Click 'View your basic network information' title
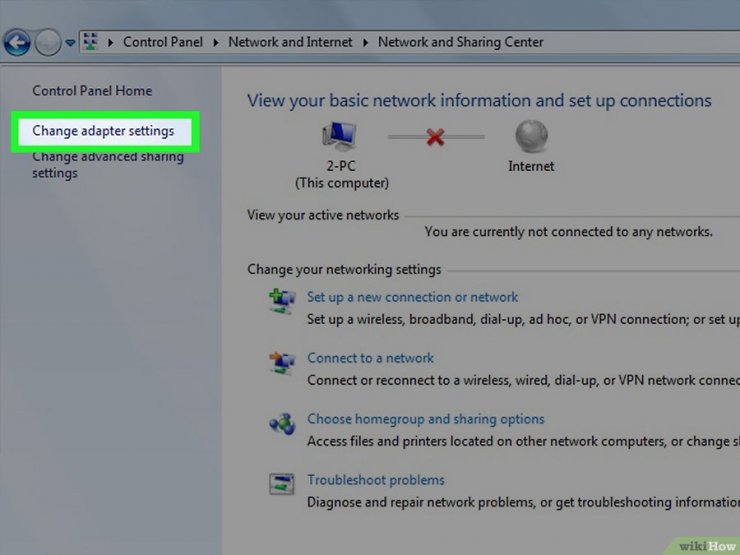This screenshot has width=740, height=555. 479,101
